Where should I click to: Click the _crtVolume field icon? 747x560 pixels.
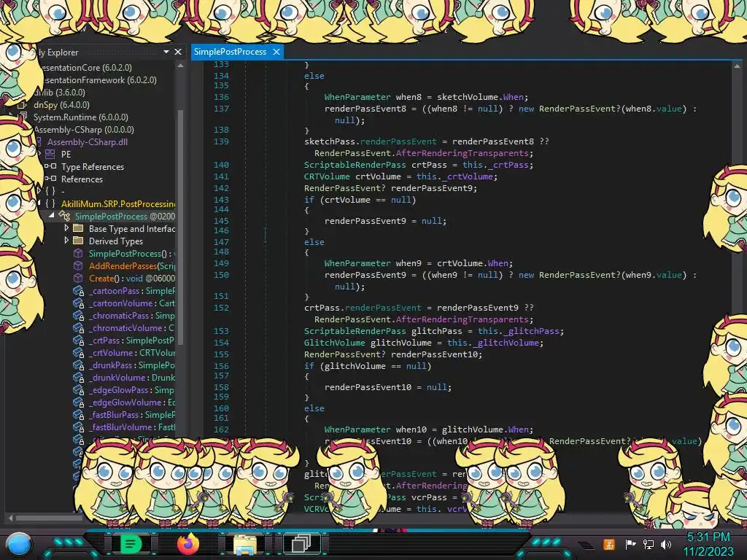pyautogui.click(x=79, y=353)
